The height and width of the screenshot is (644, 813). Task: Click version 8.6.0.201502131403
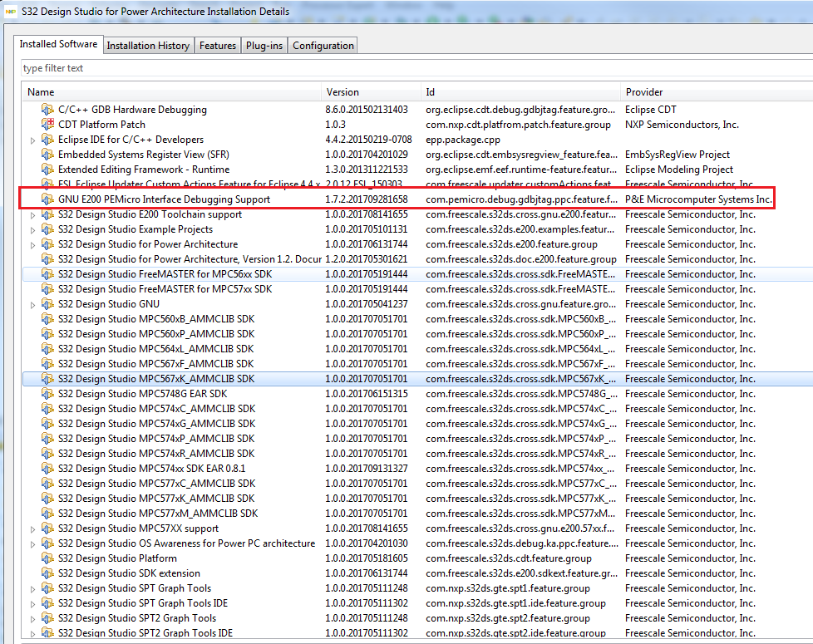[x=367, y=110]
